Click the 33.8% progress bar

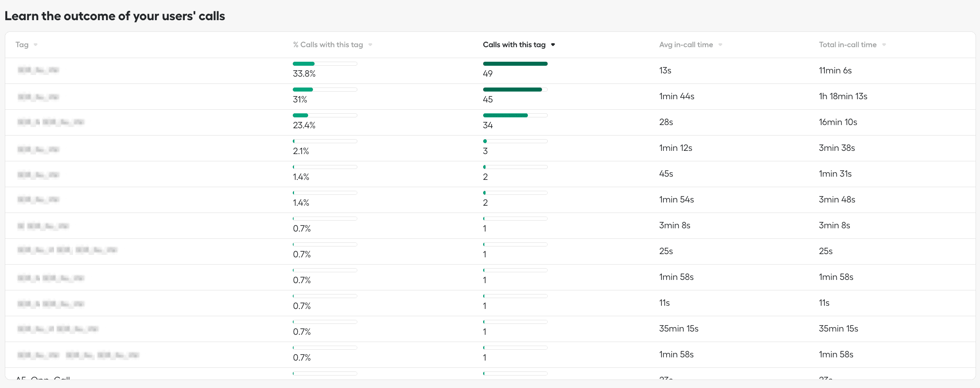tap(325, 64)
